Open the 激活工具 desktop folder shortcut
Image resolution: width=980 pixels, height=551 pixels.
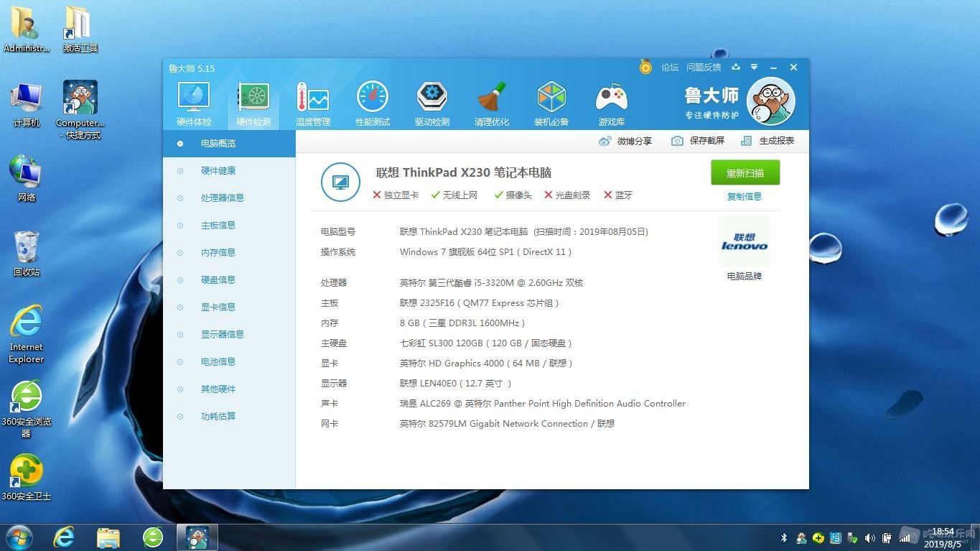(80, 29)
